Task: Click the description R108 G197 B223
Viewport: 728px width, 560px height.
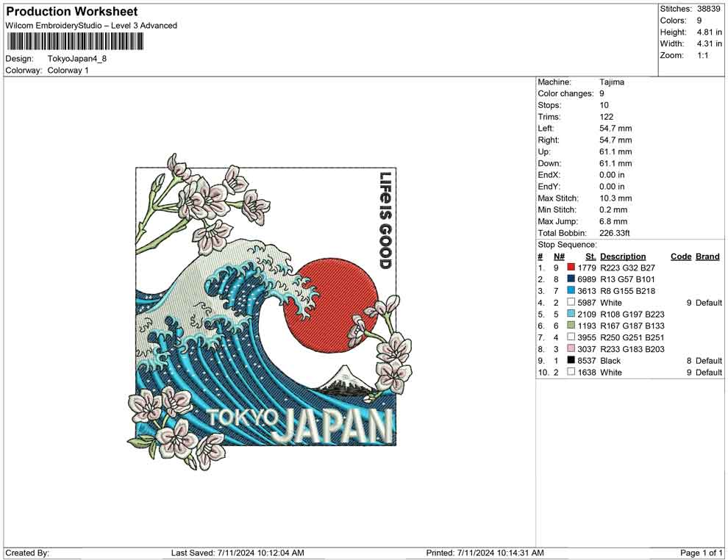Action: pos(632,314)
